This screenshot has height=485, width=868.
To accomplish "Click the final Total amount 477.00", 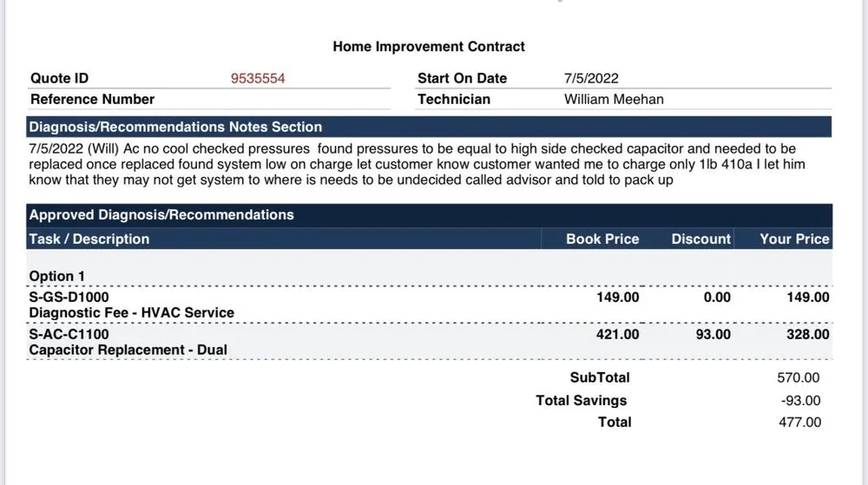I will pyautogui.click(x=799, y=423).
